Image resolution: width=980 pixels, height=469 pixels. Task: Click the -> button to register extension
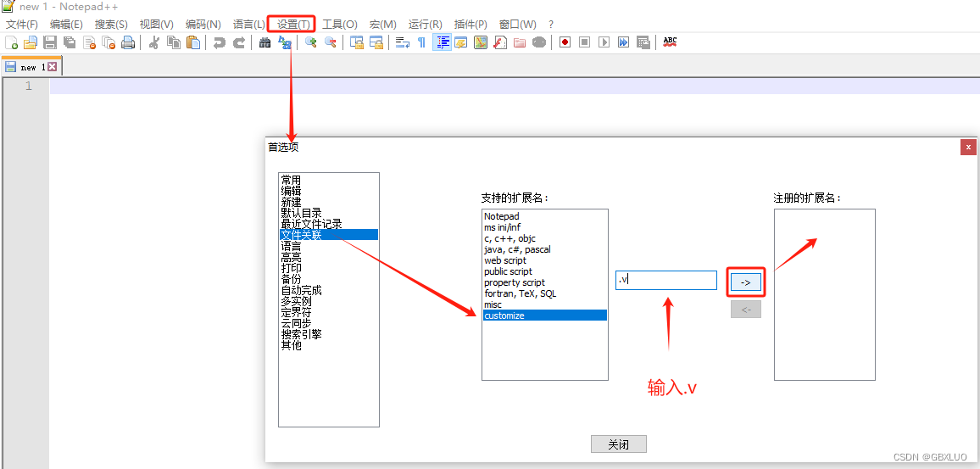pos(746,282)
